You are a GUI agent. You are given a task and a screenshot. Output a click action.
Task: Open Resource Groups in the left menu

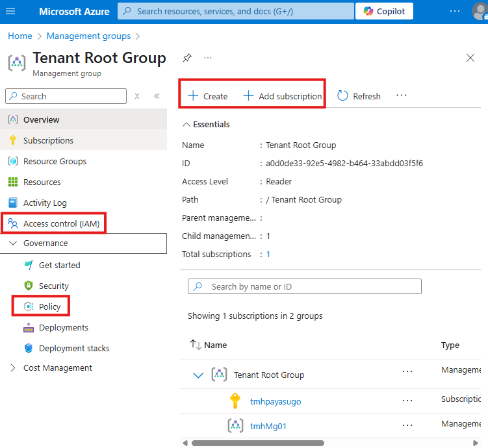click(83, 162)
